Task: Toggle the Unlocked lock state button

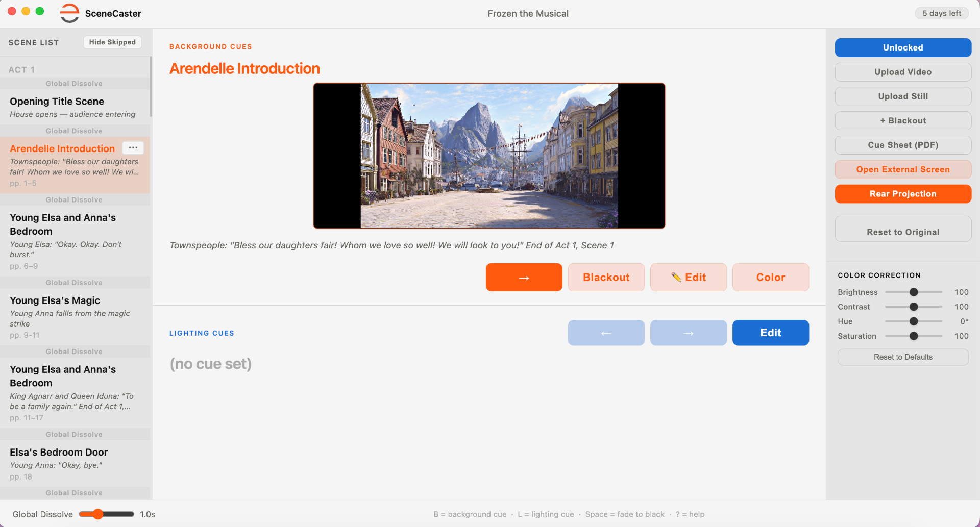Action: pos(903,47)
